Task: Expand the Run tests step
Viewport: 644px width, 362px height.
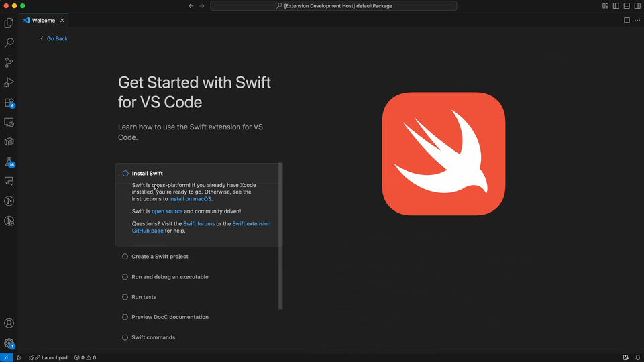Action: [x=144, y=297]
